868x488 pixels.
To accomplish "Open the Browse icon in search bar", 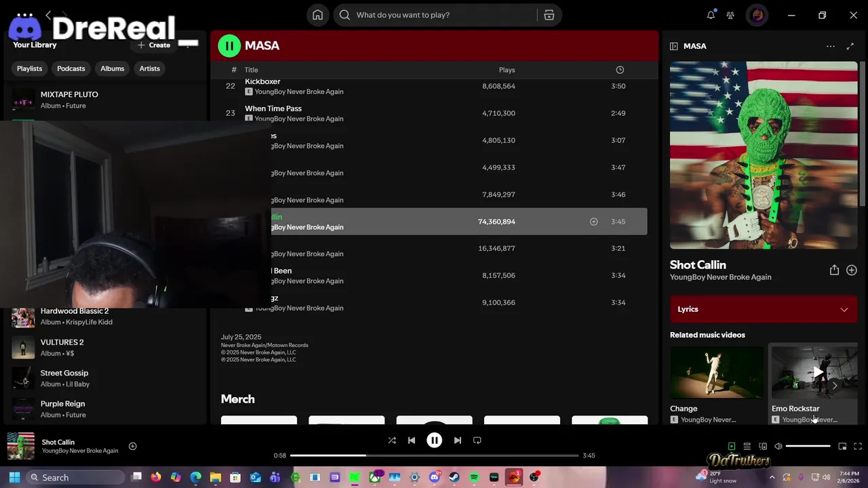I will [x=549, y=15].
